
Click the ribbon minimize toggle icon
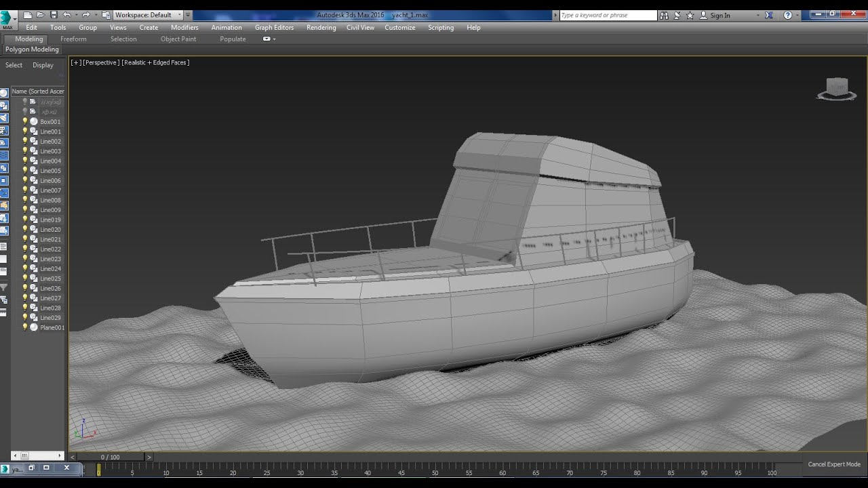pyautogui.click(x=267, y=39)
